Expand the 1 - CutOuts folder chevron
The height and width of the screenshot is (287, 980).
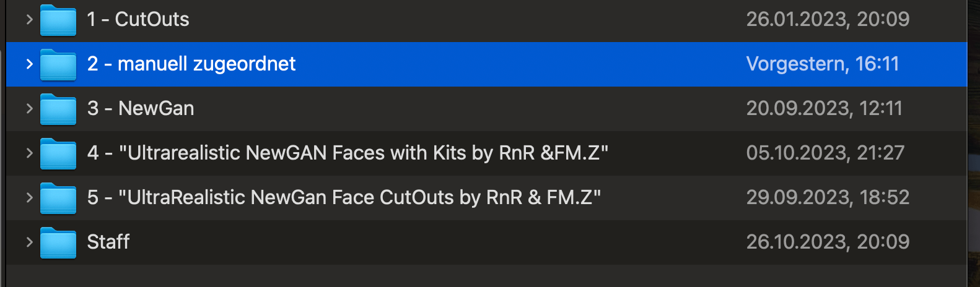[x=29, y=19]
